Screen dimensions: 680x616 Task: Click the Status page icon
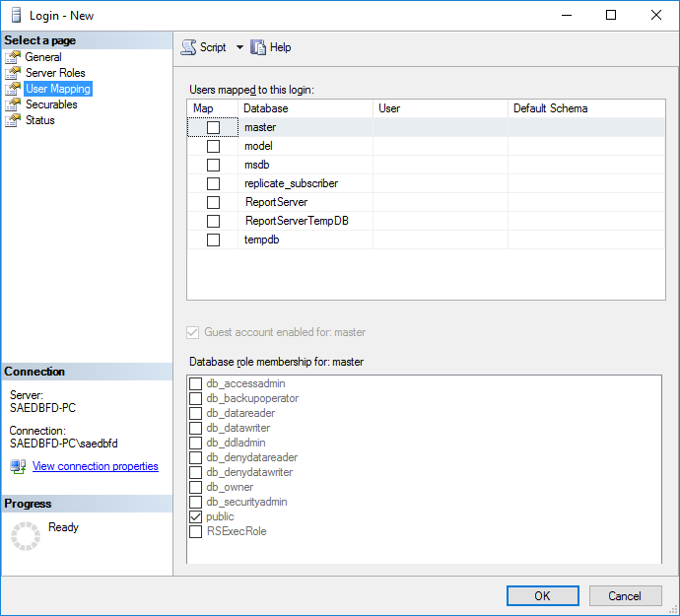pyautogui.click(x=13, y=120)
